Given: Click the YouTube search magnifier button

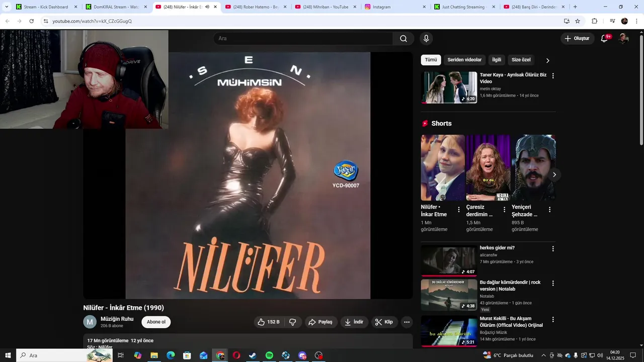Looking at the screenshot, I should 404,39.
